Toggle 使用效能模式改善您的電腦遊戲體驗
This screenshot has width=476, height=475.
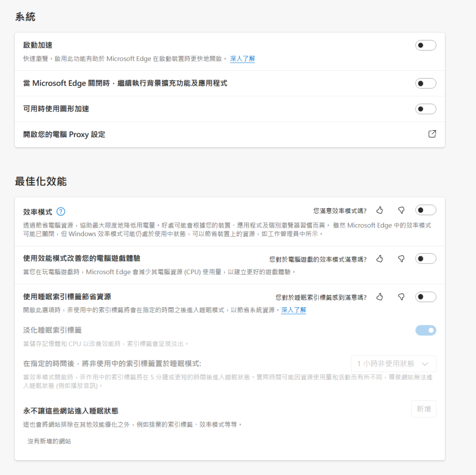425,259
